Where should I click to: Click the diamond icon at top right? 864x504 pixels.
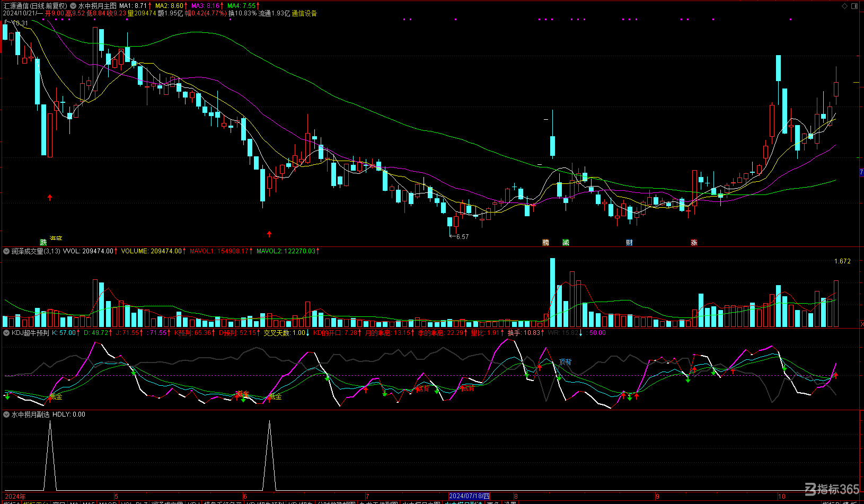(845, 6)
